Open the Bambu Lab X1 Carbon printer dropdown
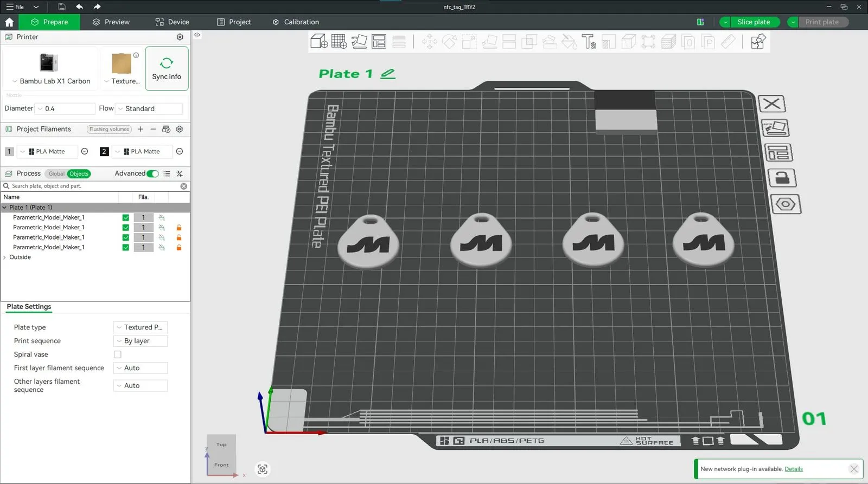Image resolution: width=868 pixels, height=484 pixels. tap(51, 81)
